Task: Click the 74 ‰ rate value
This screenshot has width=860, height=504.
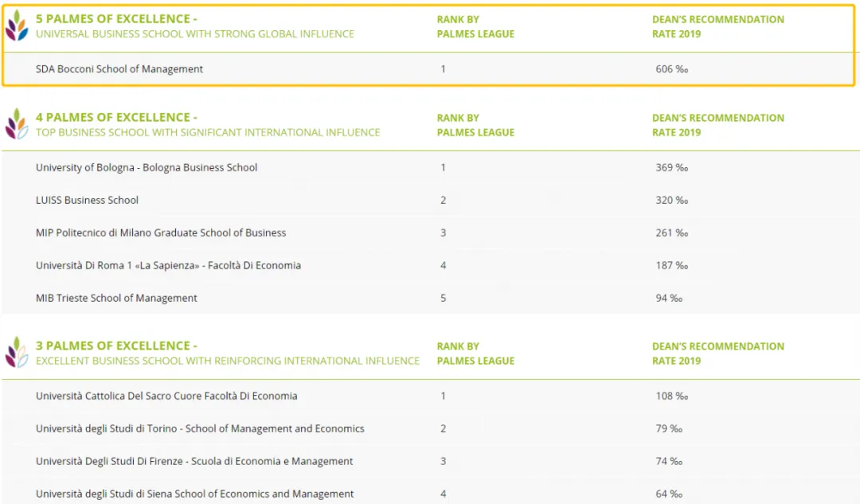Action: point(669,461)
